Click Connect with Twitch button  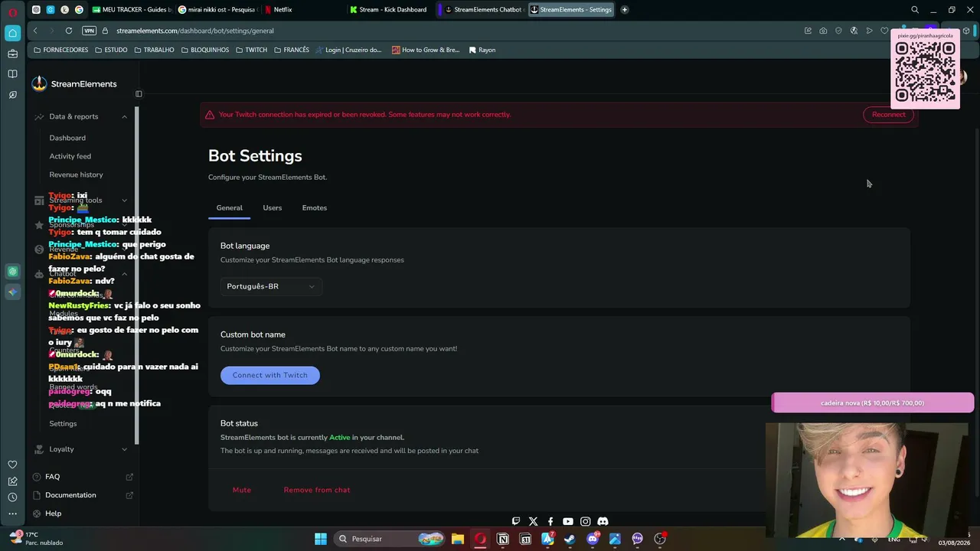[270, 375]
